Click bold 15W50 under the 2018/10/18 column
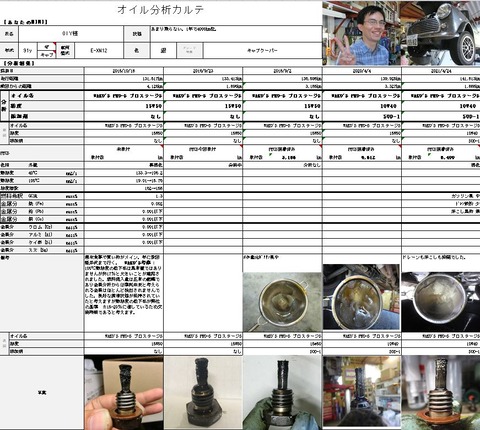The image size is (480, 430). coord(153,106)
